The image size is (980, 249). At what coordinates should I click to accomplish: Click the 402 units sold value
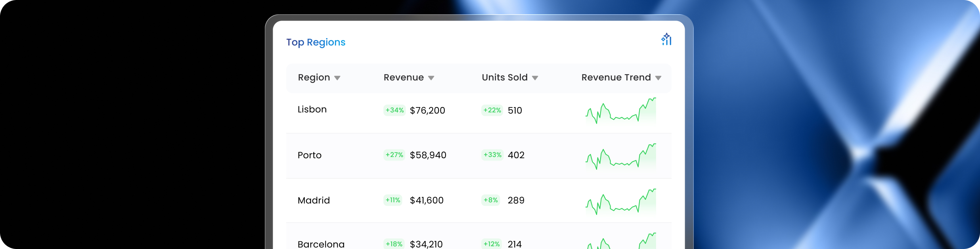tap(516, 155)
